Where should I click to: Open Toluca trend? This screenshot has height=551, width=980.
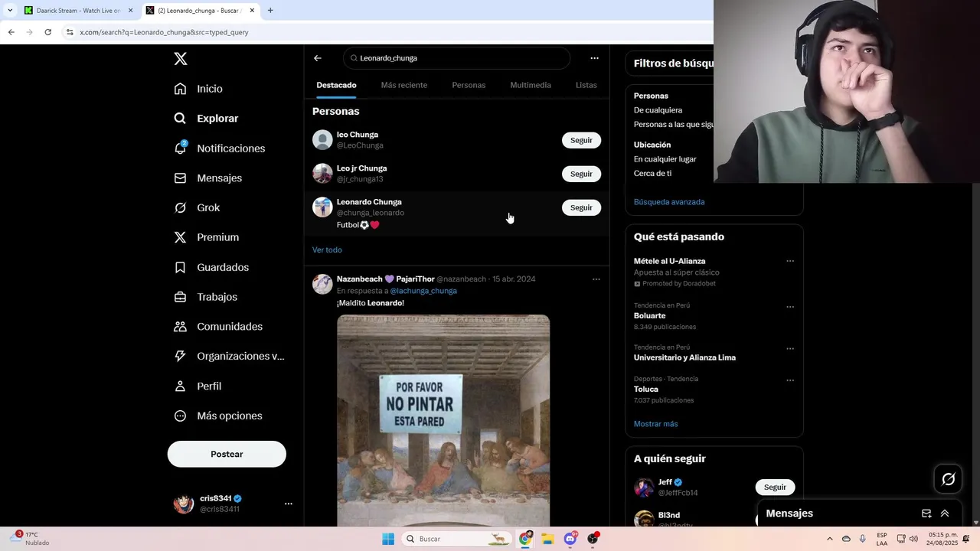[x=646, y=390]
